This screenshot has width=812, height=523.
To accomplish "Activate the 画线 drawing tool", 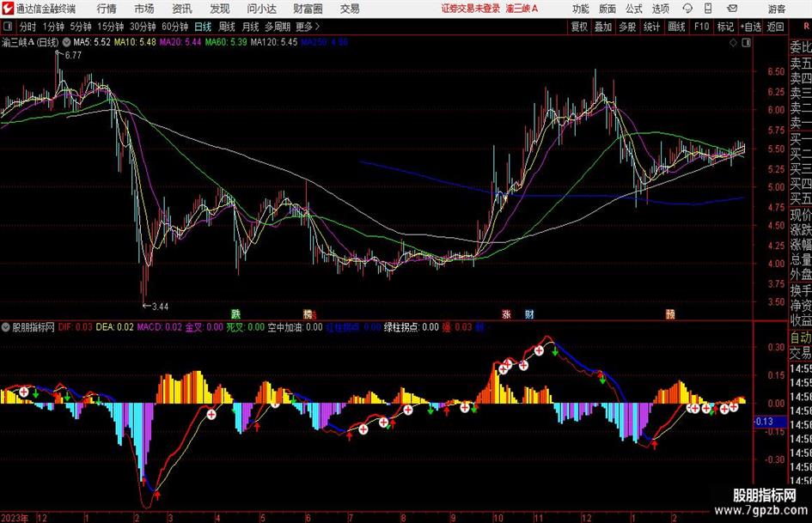I will 676,27.
